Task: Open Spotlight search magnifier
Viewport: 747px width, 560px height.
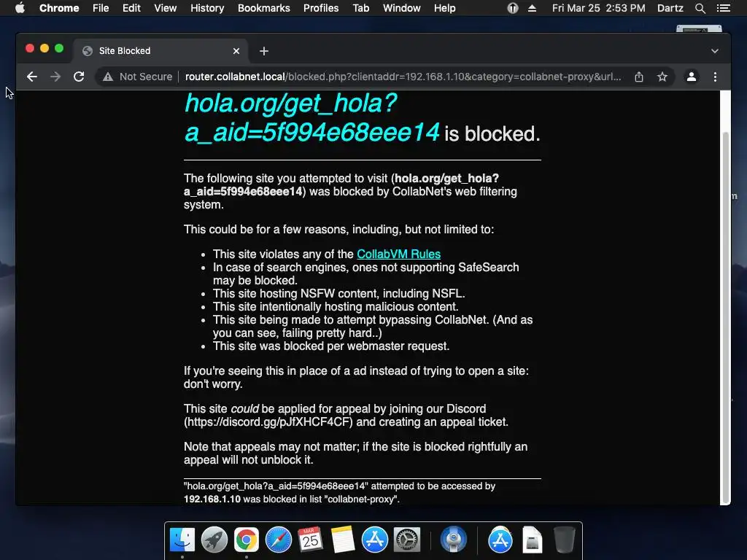Action: [x=700, y=8]
